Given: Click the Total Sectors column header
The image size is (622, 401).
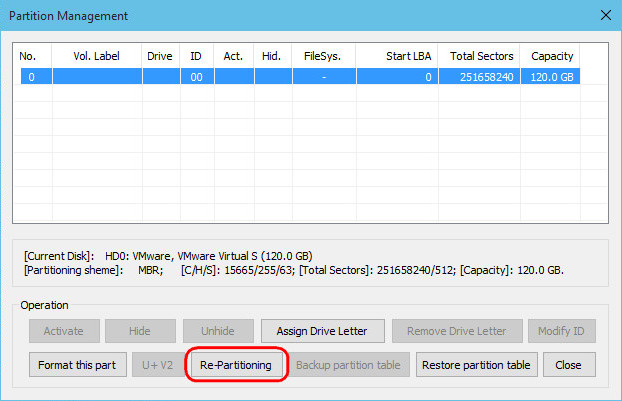Looking at the screenshot, I should (479, 56).
